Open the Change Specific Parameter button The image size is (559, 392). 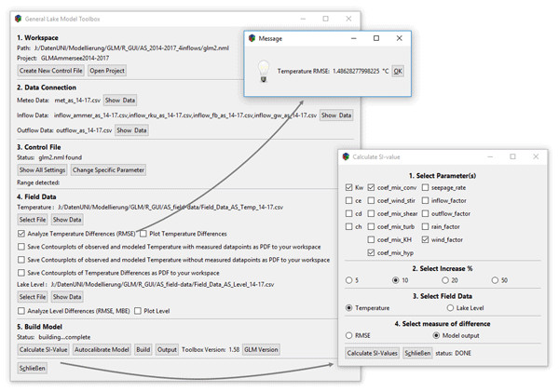pyautogui.click(x=108, y=170)
